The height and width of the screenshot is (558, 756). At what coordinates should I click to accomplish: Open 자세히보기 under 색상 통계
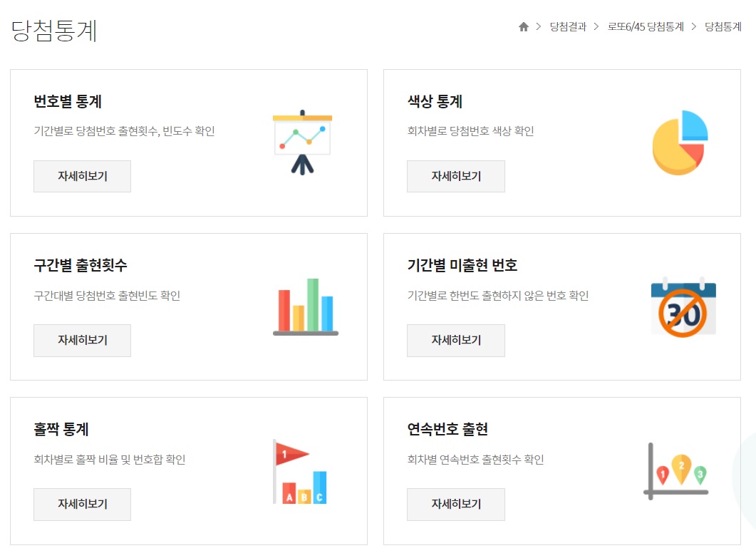coord(456,176)
